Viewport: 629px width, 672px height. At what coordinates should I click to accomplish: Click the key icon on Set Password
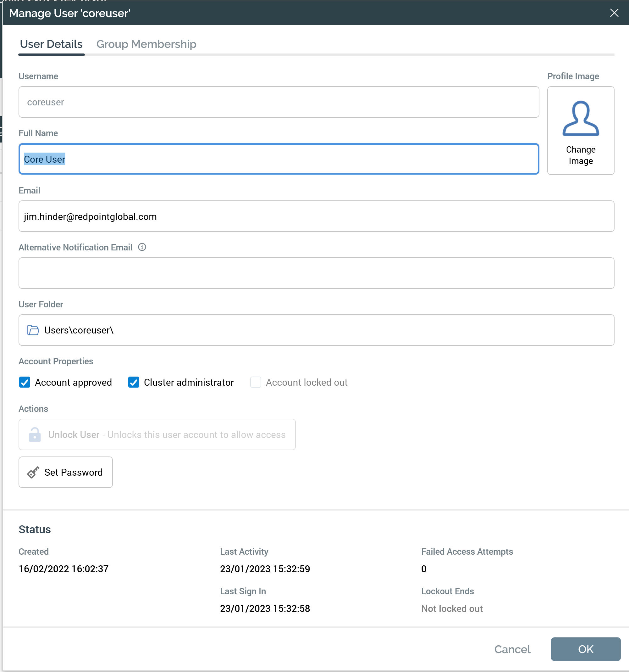33,472
